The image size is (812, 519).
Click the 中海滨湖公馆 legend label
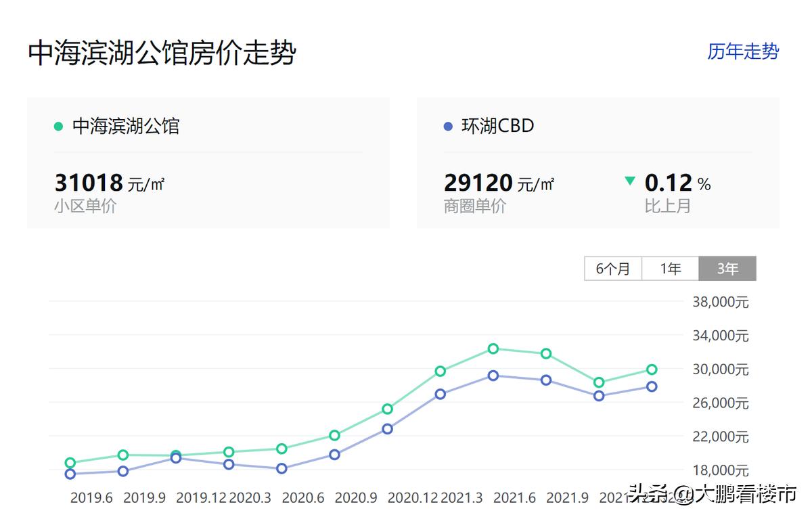click(126, 126)
